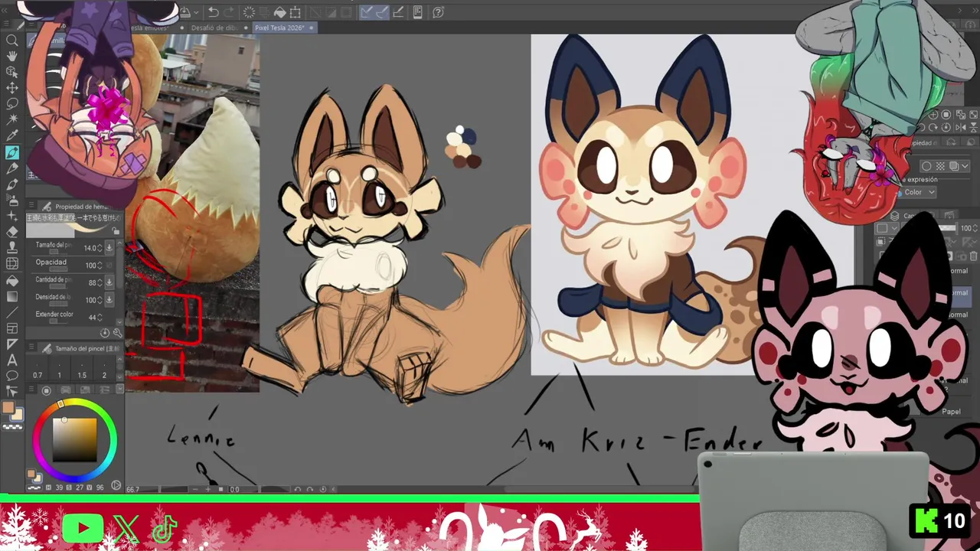Select the Brush tool
Screen dimensions: 980x551
(12, 184)
